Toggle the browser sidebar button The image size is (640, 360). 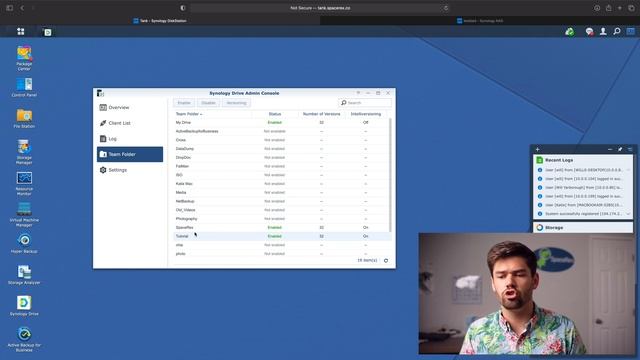click(9, 8)
